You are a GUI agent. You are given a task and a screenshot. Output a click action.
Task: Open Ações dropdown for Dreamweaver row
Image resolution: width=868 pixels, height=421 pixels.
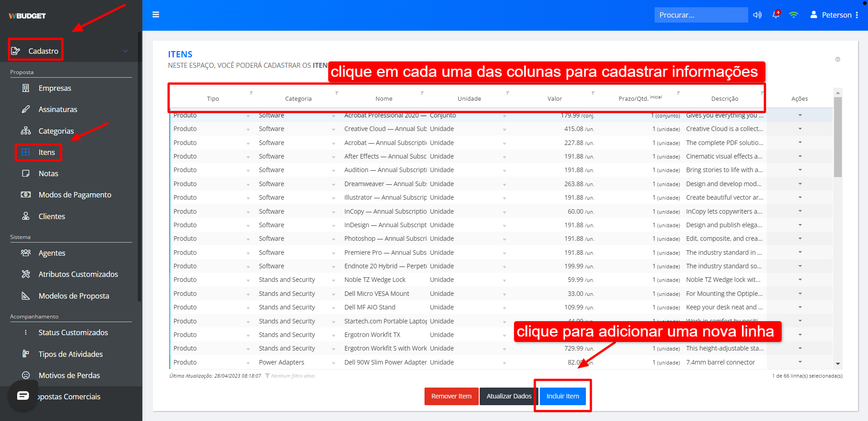(x=800, y=184)
